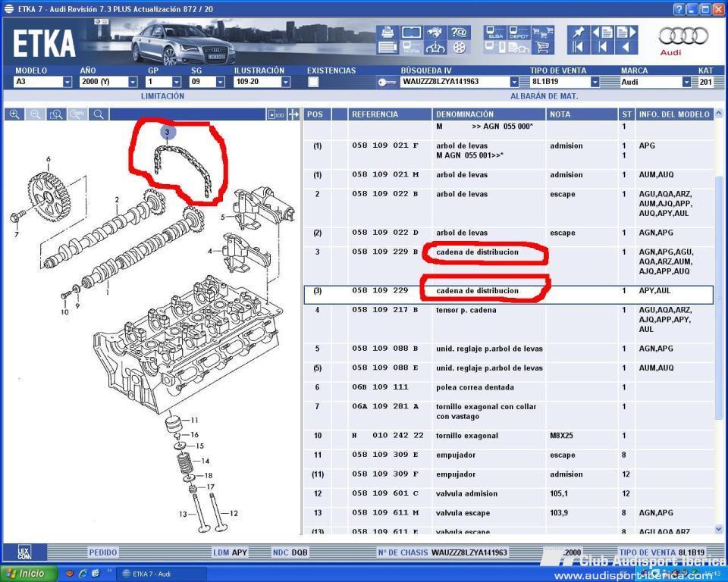Screen dimensions: 728x582
Task: Click the Limitación label
Action: tap(162, 96)
